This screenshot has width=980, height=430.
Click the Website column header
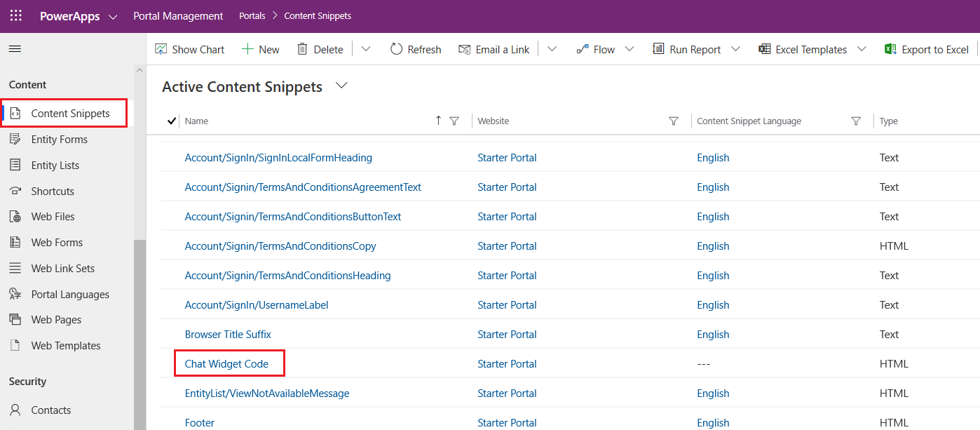pos(493,121)
